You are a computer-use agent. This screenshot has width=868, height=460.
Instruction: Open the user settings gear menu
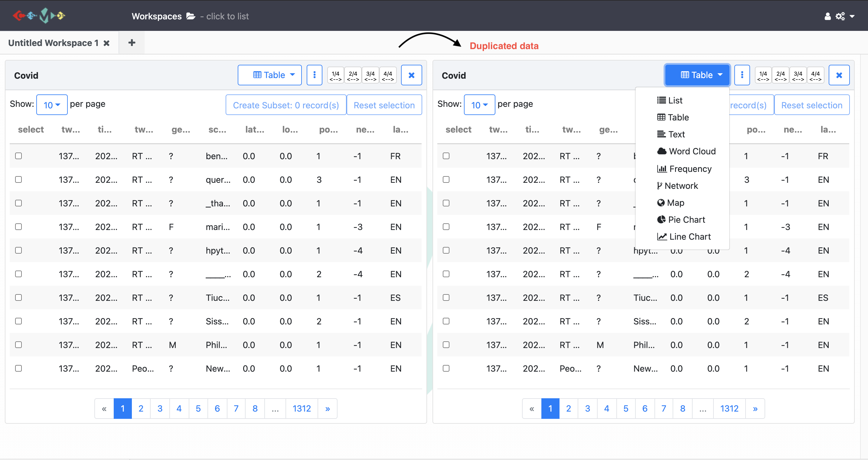(840, 16)
